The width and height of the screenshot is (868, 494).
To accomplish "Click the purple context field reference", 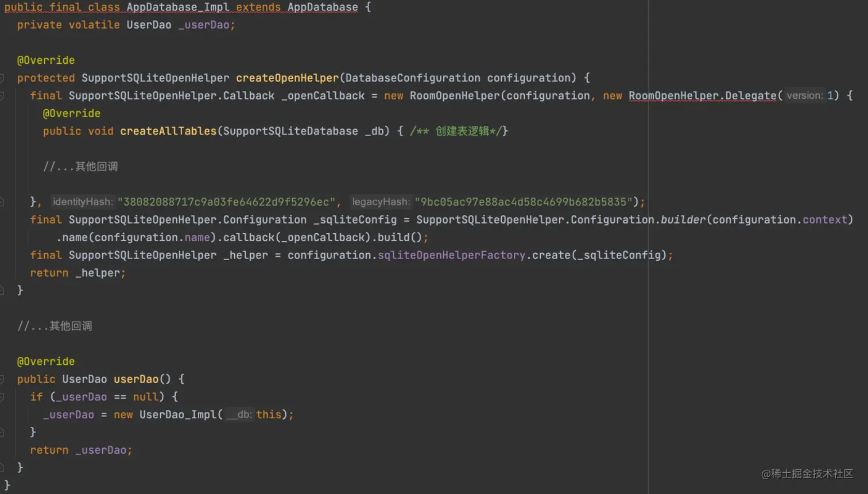I will click(825, 220).
